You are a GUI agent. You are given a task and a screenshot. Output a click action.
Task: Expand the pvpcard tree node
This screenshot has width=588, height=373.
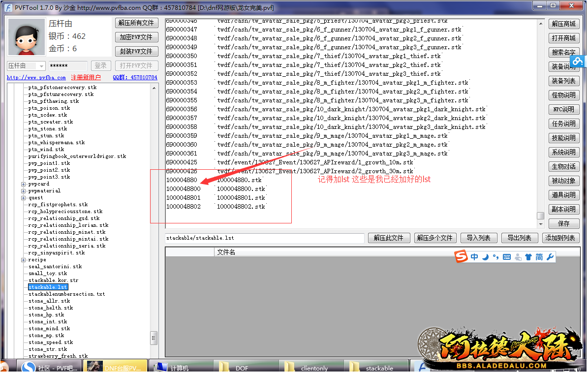[24, 184]
